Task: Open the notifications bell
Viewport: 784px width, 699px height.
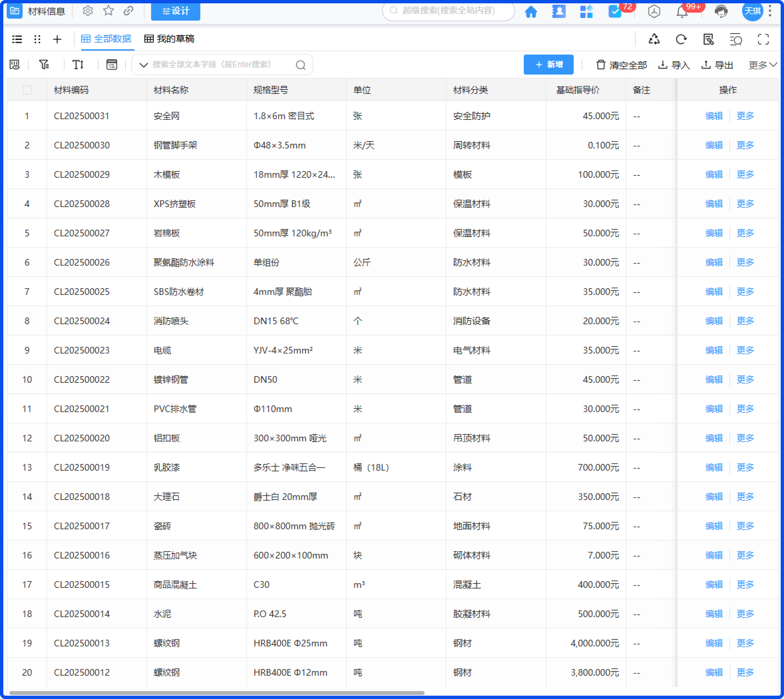Action: (682, 12)
